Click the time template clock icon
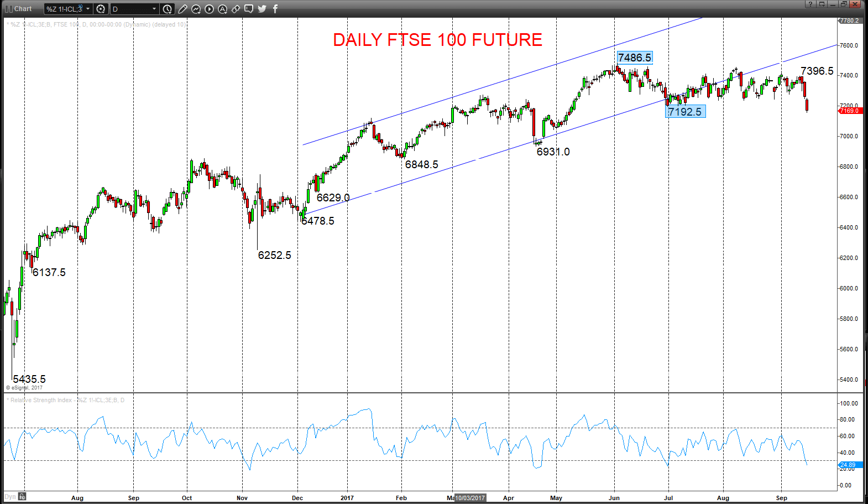The height and width of the screenshot is (504, 868). 168,9
